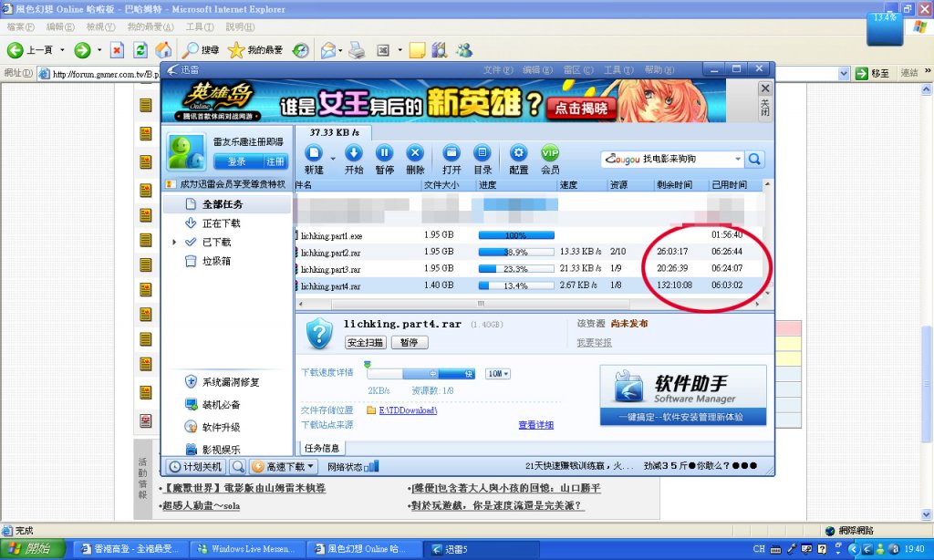Image resolution: width=934 pixels, height=560 pixels.
Task: Click the 登录 login button
Action: pos(237,161)
